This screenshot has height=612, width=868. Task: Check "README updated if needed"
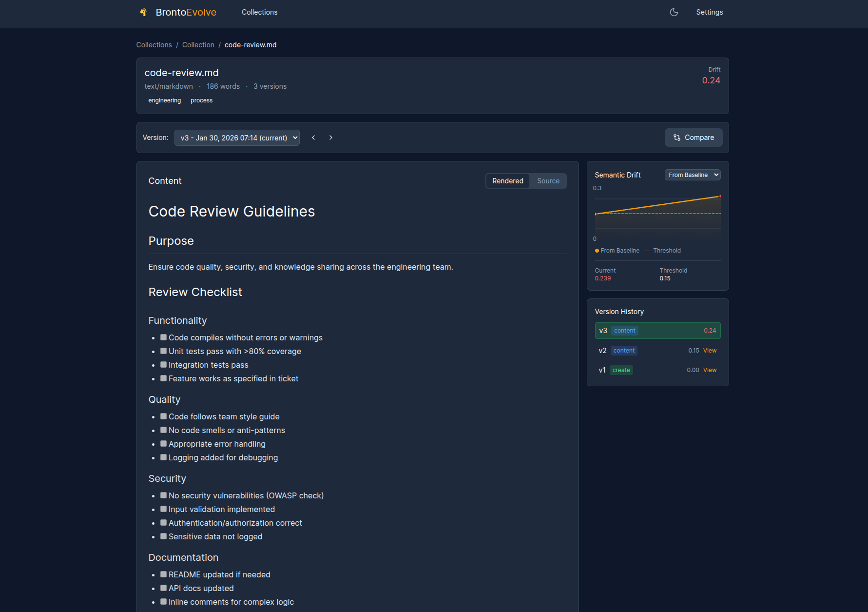tap(163, 574)
